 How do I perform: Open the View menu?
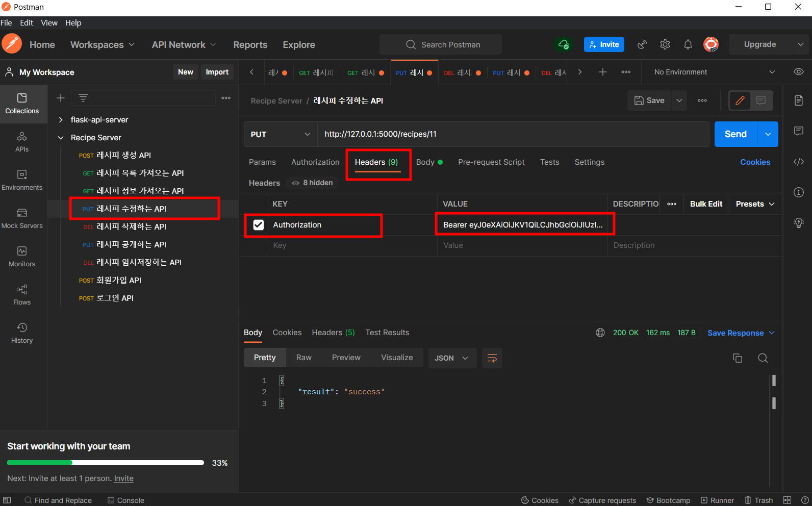pos(49,23)
